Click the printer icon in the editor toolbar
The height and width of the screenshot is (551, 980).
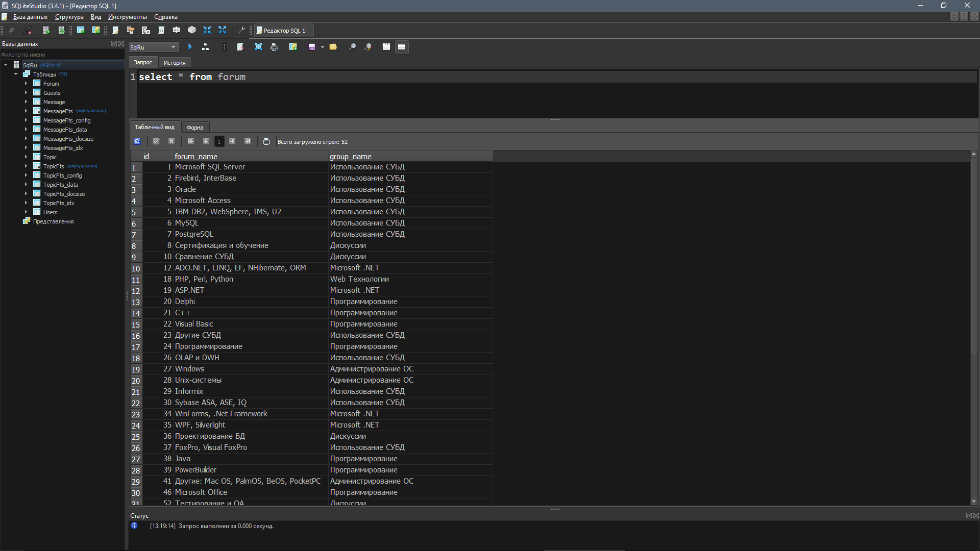[x=274, y=47]
